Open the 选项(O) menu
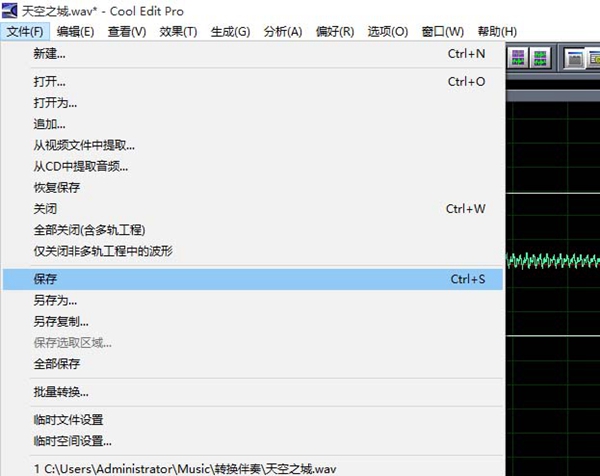Image resolution: width=600 pixels, height=476 pixels. pyautogui.click(x=388, y=31)
